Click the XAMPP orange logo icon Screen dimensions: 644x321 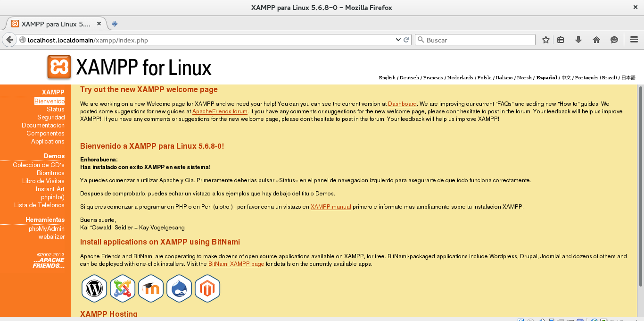[x=59, y=67]
